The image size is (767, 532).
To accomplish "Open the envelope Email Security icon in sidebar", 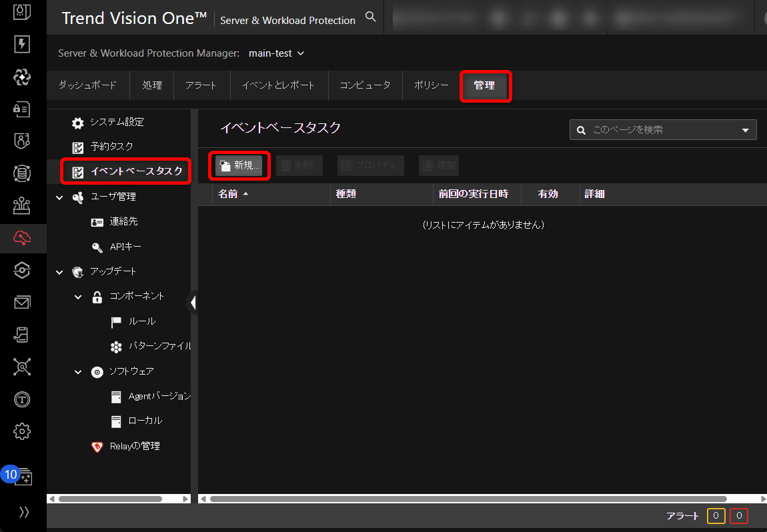I will [22, 302].
